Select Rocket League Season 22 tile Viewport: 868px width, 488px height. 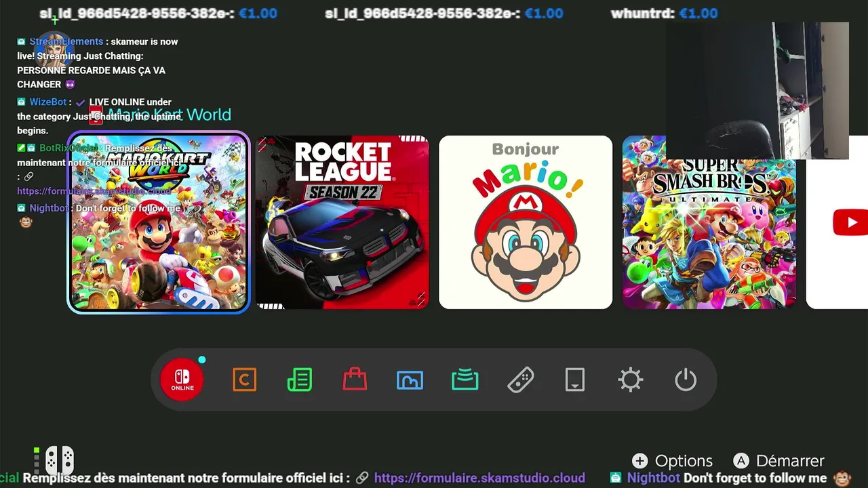342,222
